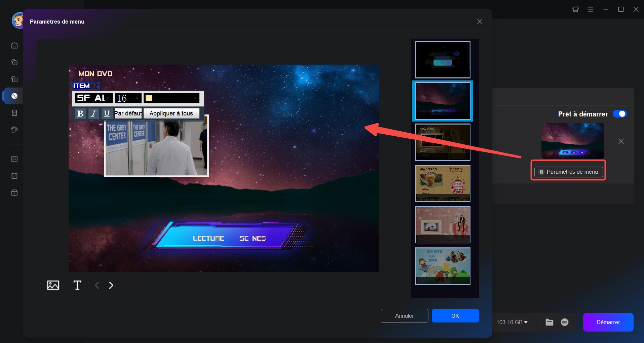Click Appliquer à tous button
This screenshot has height=343, width=644.
click(171, 113)
